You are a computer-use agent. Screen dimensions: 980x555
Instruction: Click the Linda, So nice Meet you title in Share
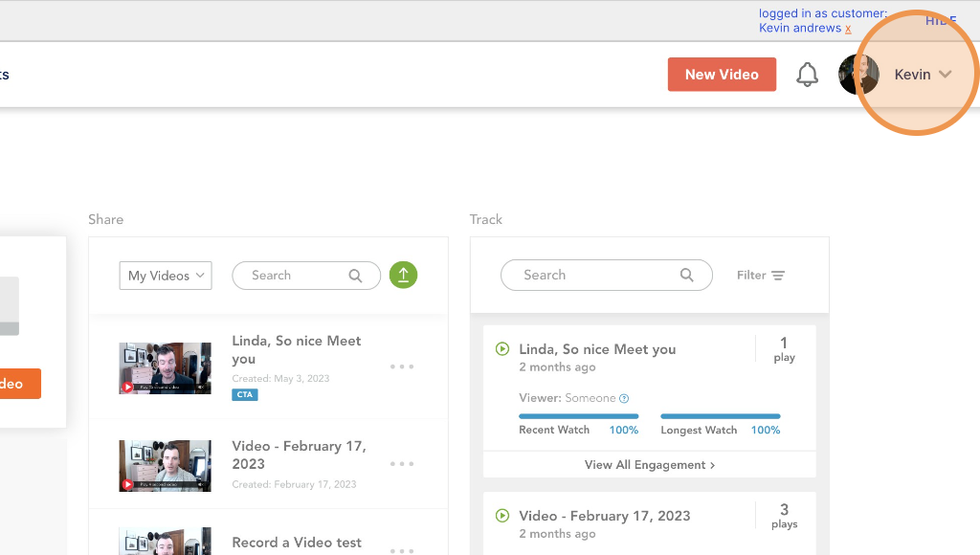point(297,349)
